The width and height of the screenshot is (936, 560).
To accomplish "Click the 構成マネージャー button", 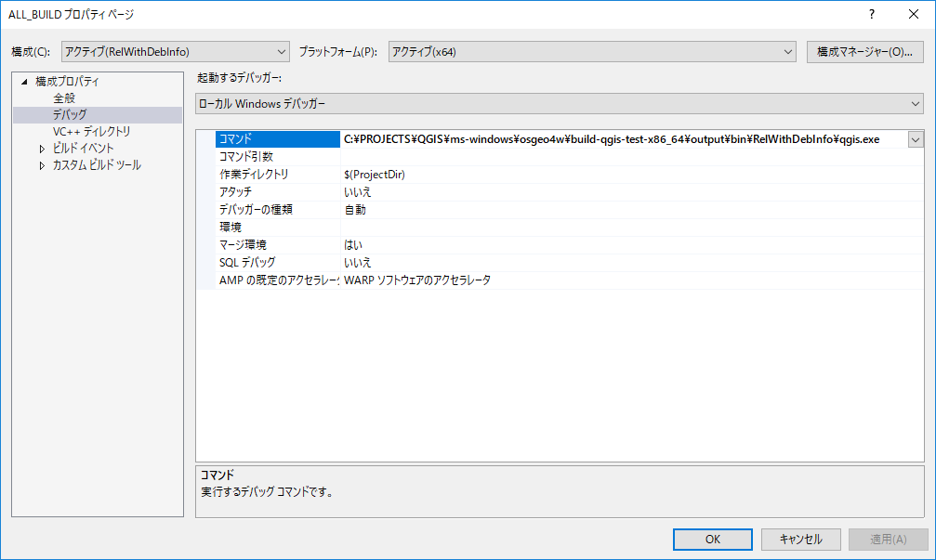I will tap(864, 52).
